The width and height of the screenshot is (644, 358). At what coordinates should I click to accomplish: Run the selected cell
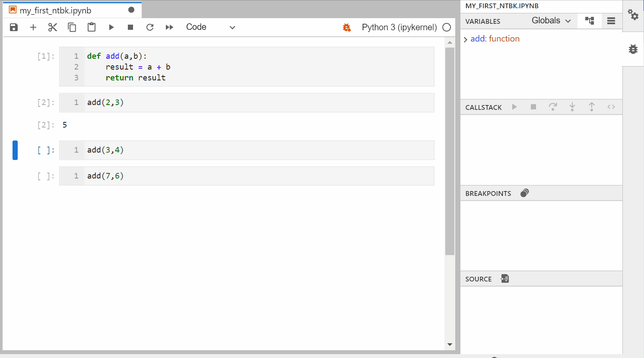tap(111, 27)
